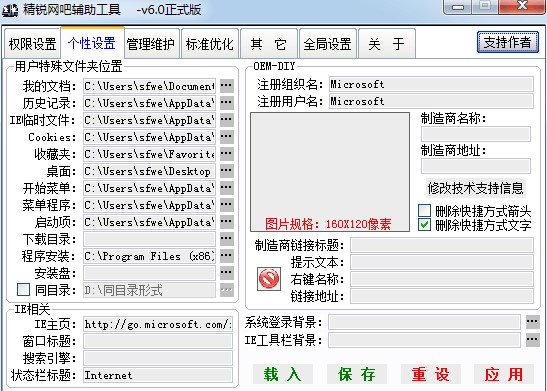The image size is (547, 391).
Task: Open browse button for Cookies path
Action: click(x=227, y=137)
